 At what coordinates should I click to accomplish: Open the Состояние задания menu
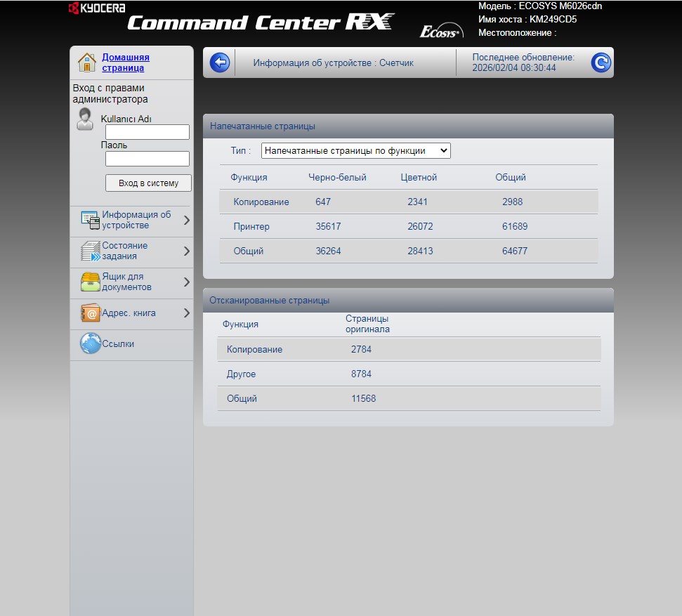[x=124, y=251]
